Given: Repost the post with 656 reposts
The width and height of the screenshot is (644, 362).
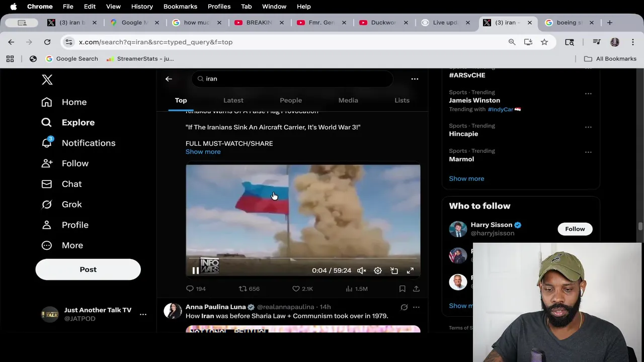Looking at the screenshot, I should click(249, 289).
